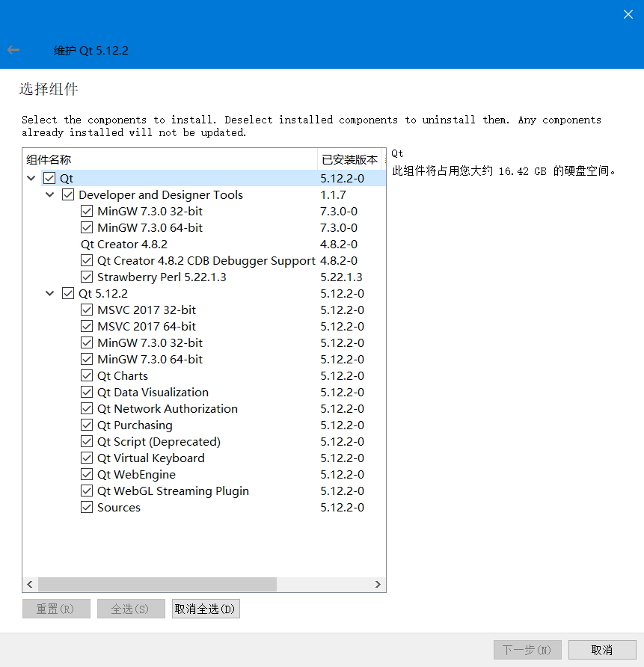The image size is (644, 667).
Task: Collapse Developer and Designer Tools node
Action: (50, 195)
